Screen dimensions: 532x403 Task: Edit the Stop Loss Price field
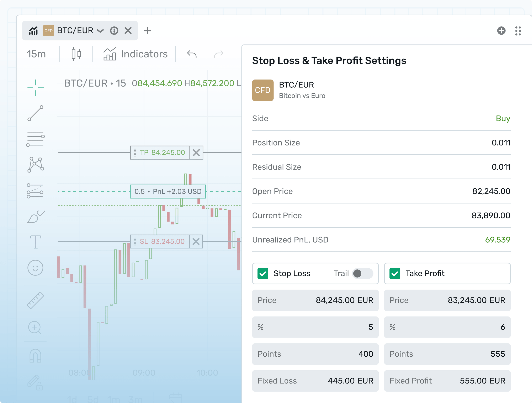click(x=315, y=300)
